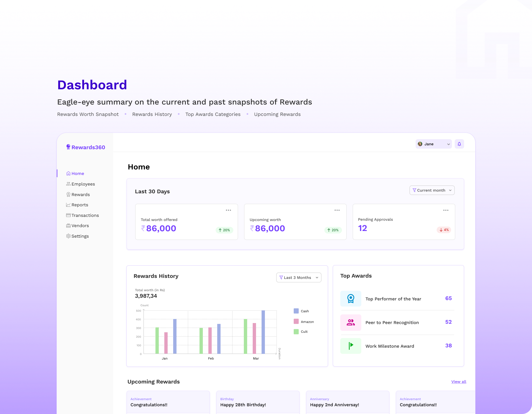Viewport: 532px width, 414px height.
Task: Open the Reports sidebar item
Action: [x=80, y=205]
